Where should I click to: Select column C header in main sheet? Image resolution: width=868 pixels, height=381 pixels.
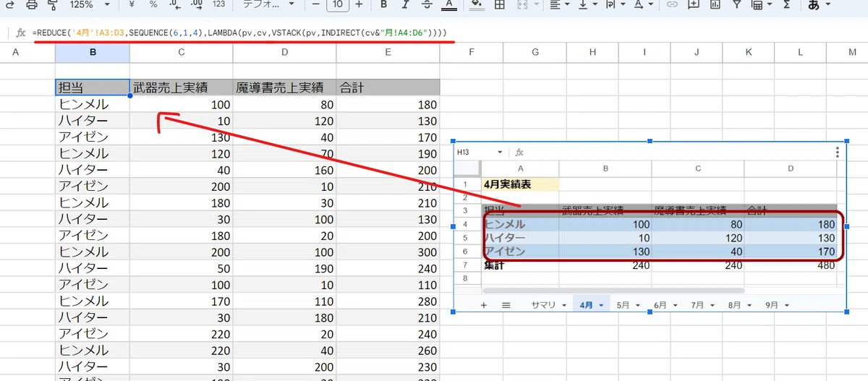click(x=182, y=53)
